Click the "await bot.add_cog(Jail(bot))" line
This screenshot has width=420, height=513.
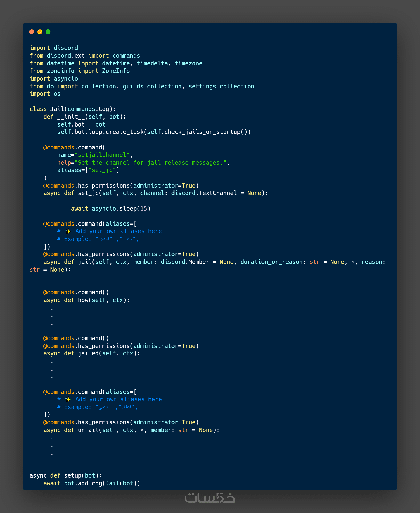[x=92, y=483]
